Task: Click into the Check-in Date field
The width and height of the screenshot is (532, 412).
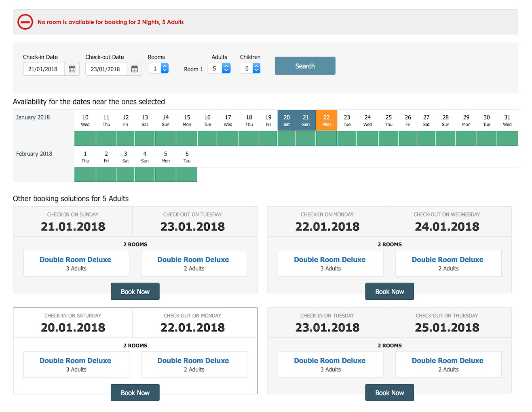Action: (x=44, y=69)
